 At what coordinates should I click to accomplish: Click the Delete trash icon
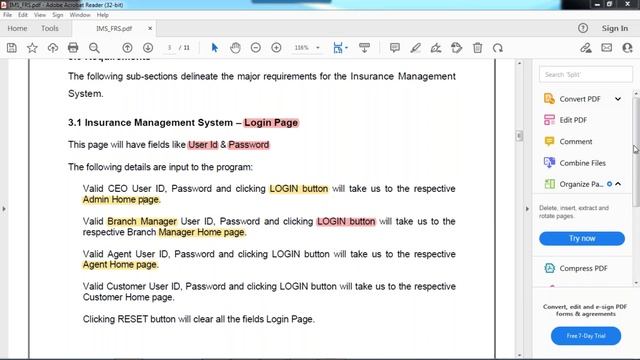click(478, 48)
